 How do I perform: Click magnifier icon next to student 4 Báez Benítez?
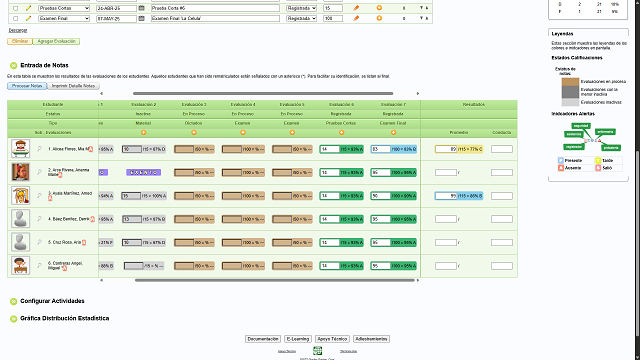40,219
